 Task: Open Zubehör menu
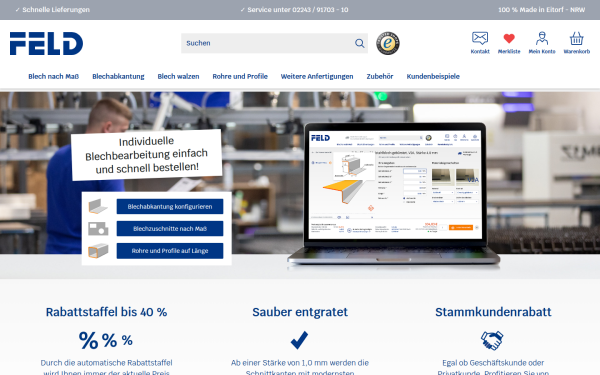click(380, 77)
